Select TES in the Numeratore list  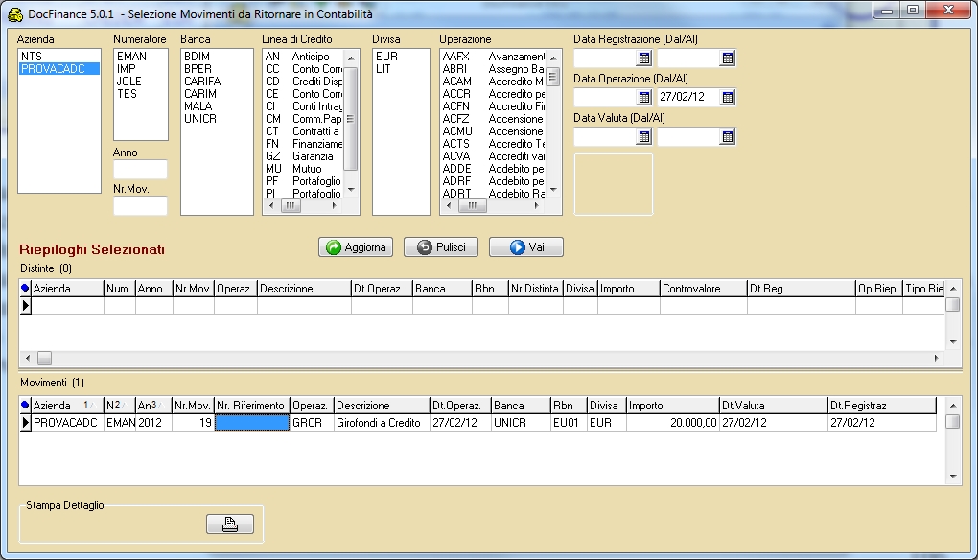127,94
